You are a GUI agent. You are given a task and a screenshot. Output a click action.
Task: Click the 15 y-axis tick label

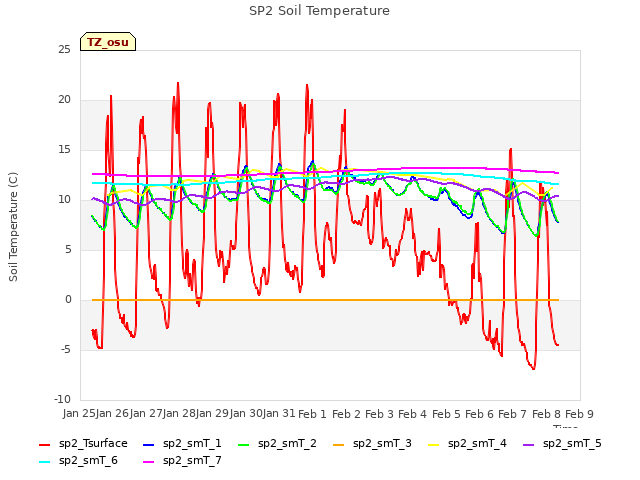click(64, 150)
